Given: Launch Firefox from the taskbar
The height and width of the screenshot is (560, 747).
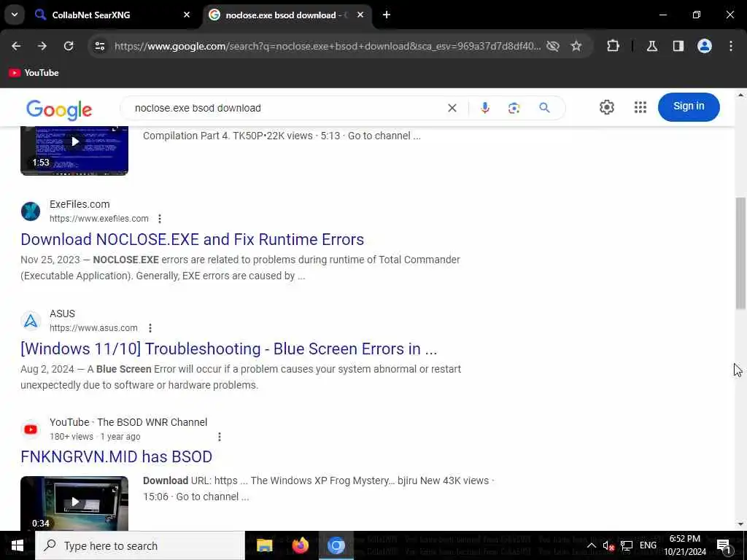Looking at the screenshot, I should (300, 545).
